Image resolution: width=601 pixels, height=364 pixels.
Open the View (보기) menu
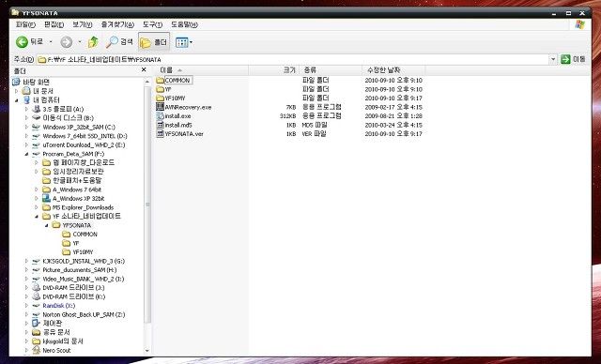click(x=82, y=24)
